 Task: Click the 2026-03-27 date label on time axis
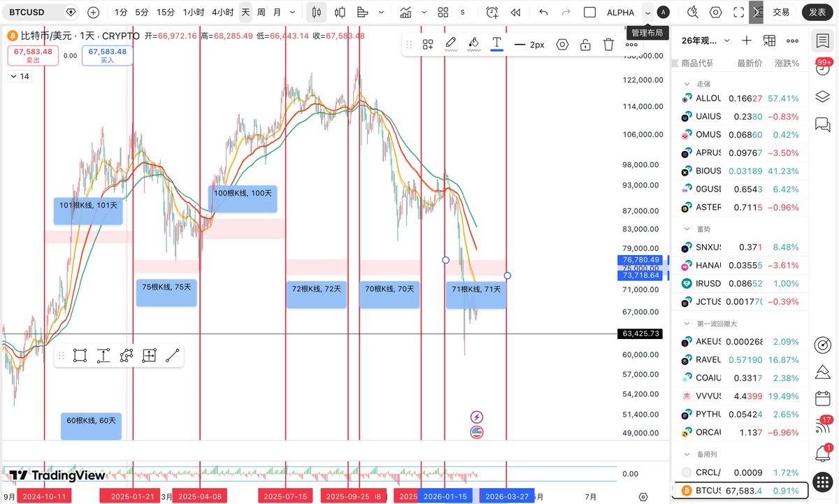508,496
